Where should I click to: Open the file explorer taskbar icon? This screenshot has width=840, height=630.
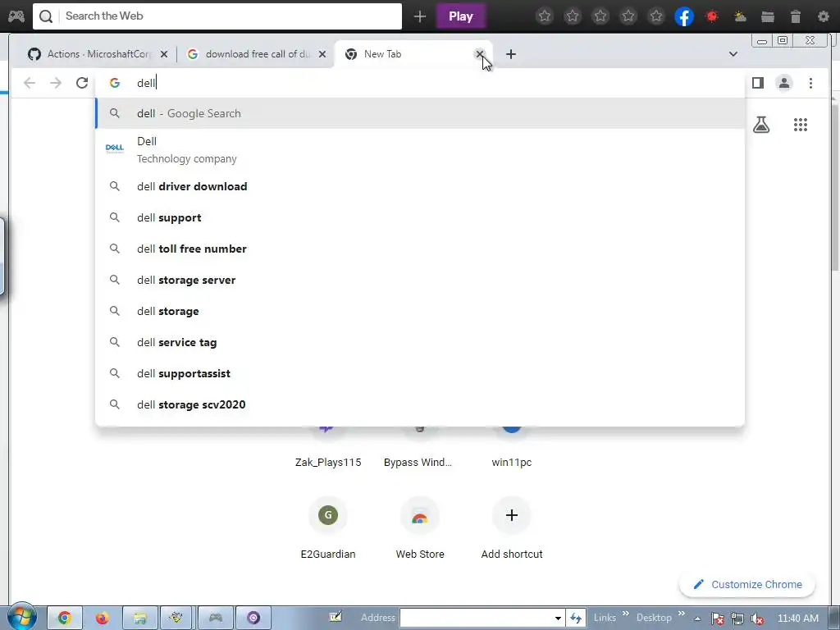tap(140, 618)
